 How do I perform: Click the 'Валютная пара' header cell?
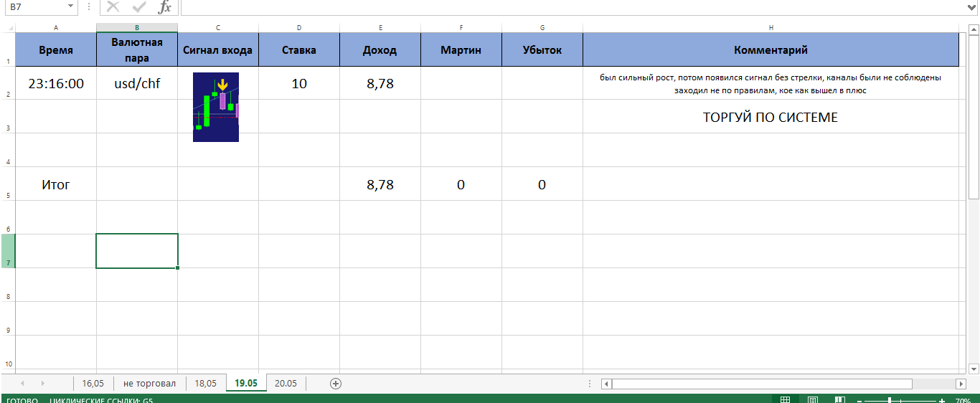click(137, 50)
